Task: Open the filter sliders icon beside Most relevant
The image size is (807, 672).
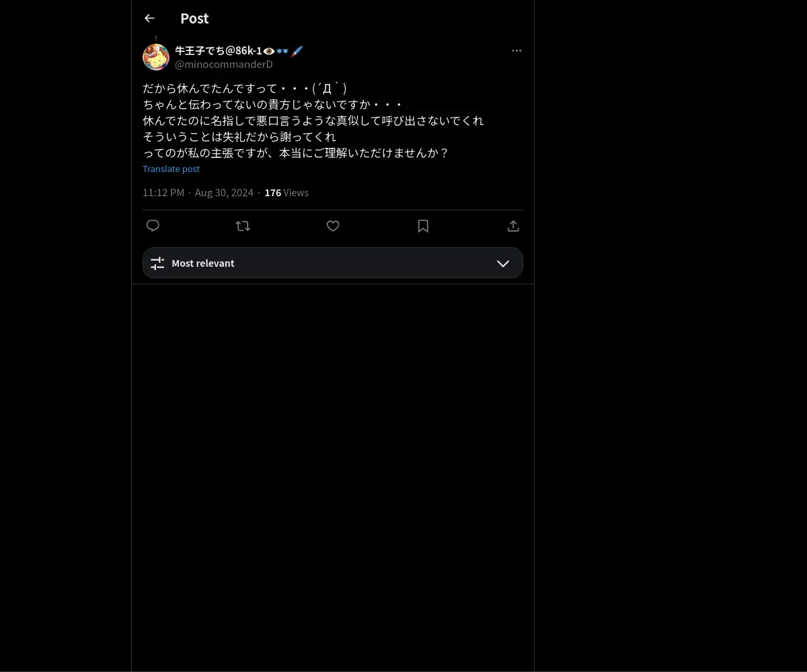Action: (157, 263)
